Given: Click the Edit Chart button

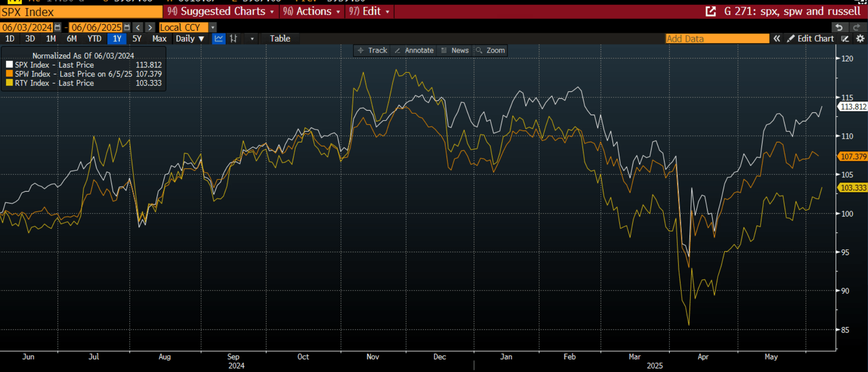Looking at the screenshot, I should pos(811,38).
